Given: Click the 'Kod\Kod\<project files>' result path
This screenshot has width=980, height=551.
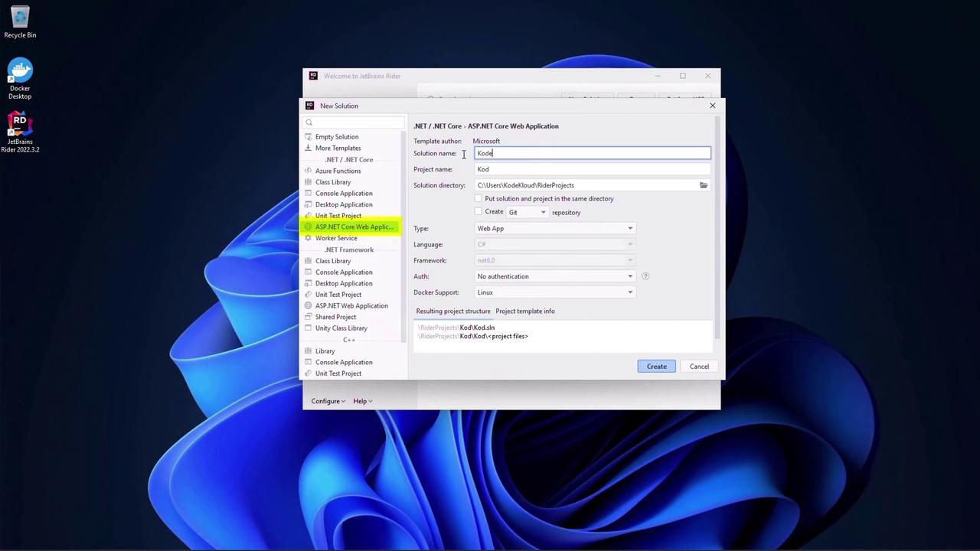Looking at the screenshot, I should (494, 336).
